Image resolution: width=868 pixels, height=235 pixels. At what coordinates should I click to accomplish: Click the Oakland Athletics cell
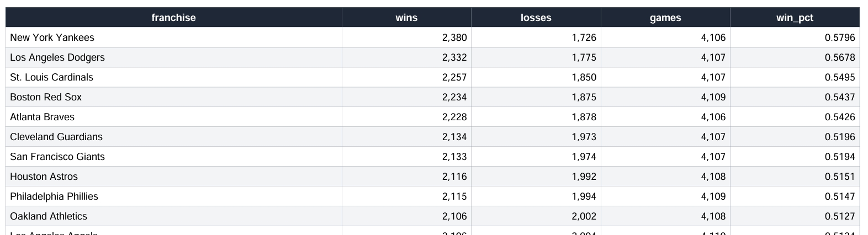(49, 216)
